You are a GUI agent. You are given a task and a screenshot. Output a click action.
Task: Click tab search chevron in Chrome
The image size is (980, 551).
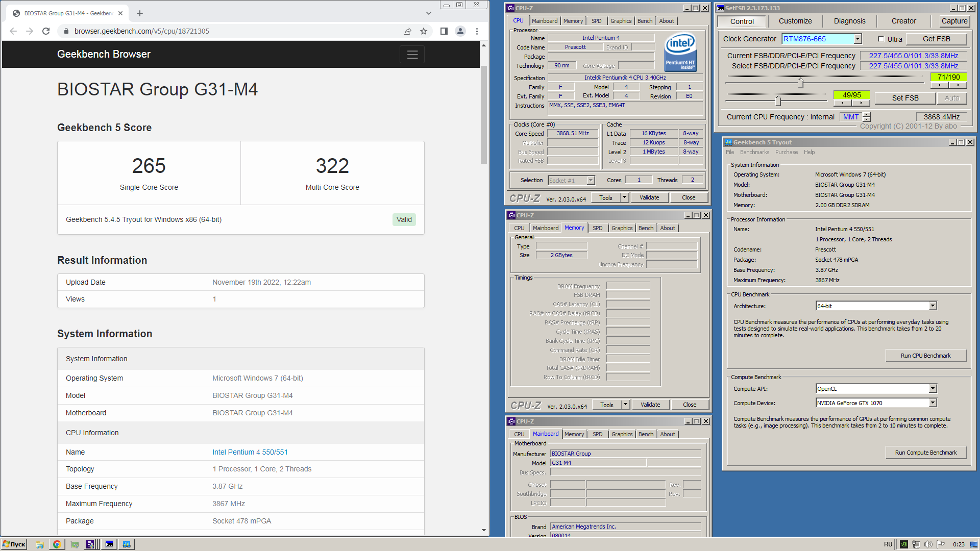[x=428, y=13]
